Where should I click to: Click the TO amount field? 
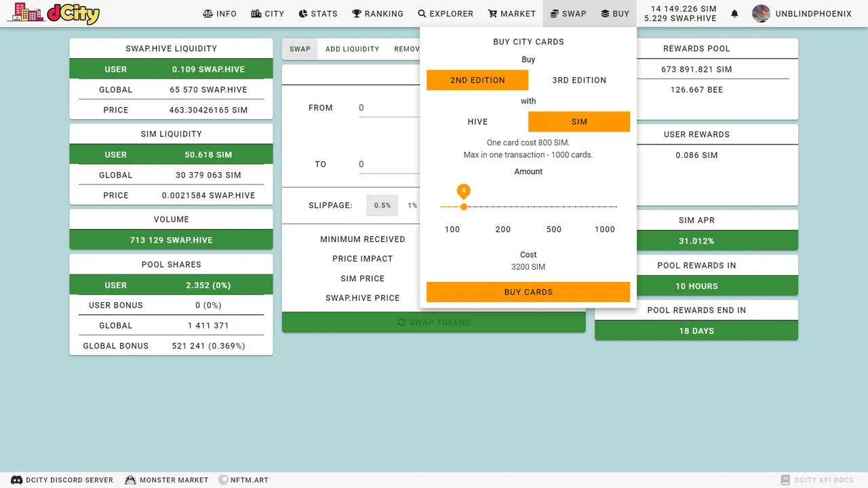389,164
